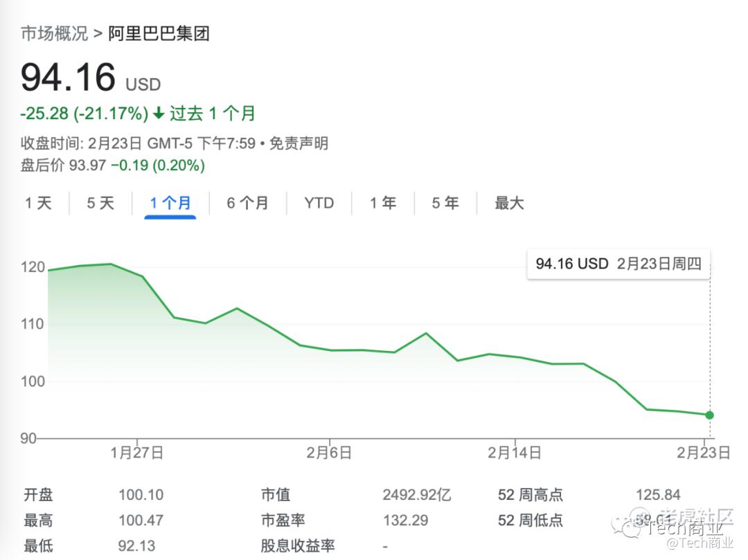748x560 pixels.
Task: Switch to the YTD range tab
Action: point(319,203)
